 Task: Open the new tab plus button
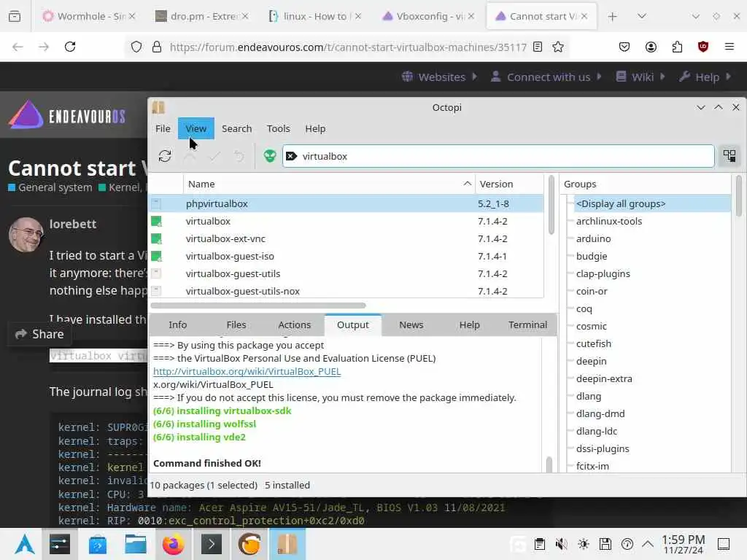[x=612, y=16]
